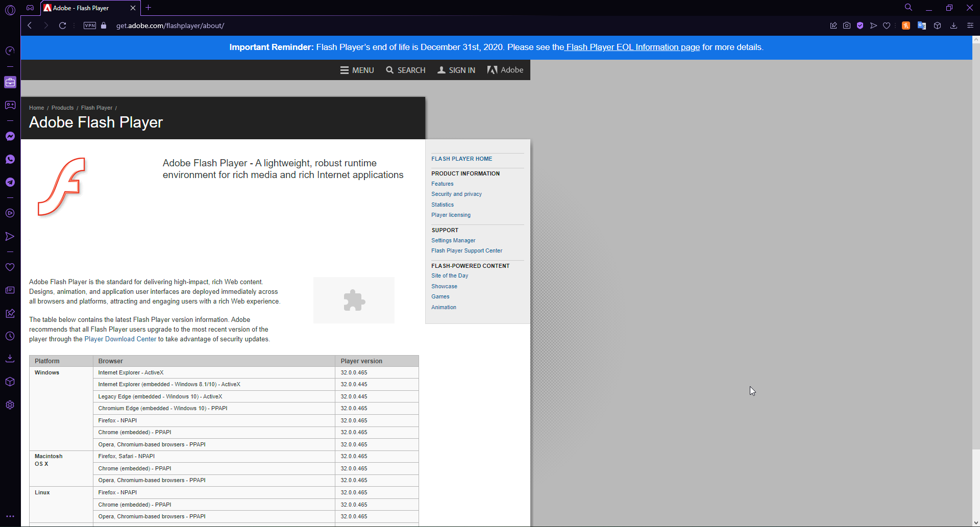Save page using the heart icon
Screen dimensions: 980x527
click(887, 26)
